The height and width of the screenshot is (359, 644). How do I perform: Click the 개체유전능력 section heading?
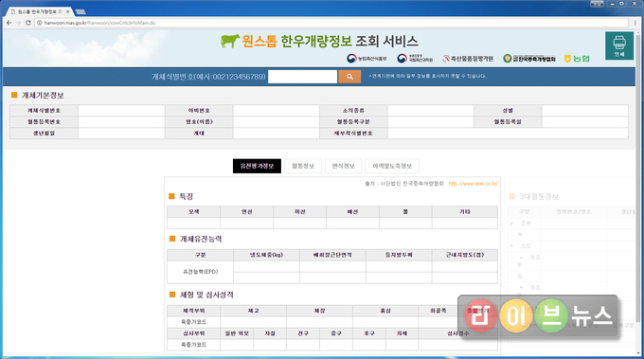pos(201,239)
